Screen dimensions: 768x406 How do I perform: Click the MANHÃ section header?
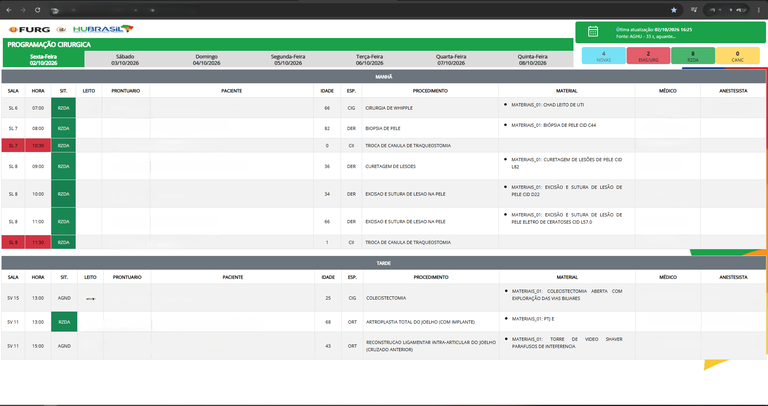coord(384,76)
